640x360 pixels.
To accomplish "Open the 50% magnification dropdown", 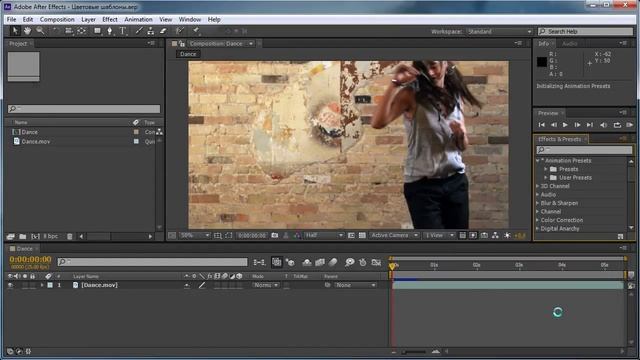I will (195, 236).
